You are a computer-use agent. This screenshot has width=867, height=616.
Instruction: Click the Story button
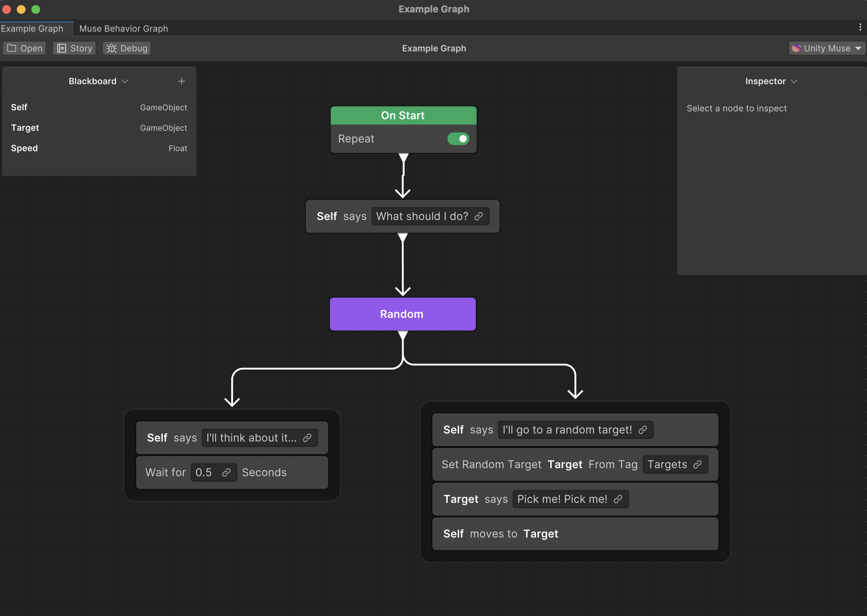coord(74,48)
